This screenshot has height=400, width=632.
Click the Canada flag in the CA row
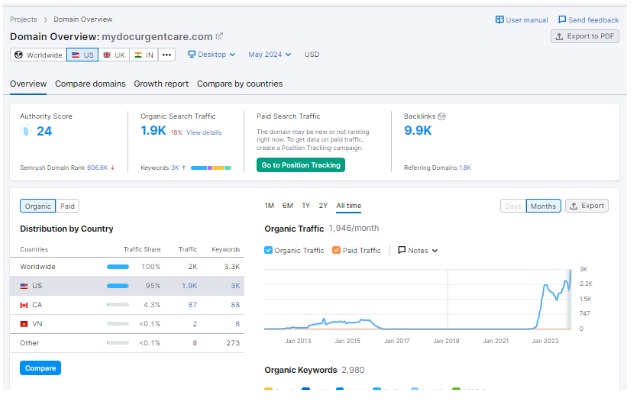click(24, 305)
